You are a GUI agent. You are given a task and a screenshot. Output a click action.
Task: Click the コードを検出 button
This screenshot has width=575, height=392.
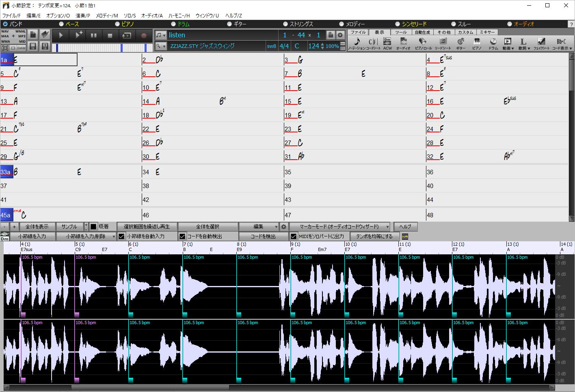pos(263,236)
